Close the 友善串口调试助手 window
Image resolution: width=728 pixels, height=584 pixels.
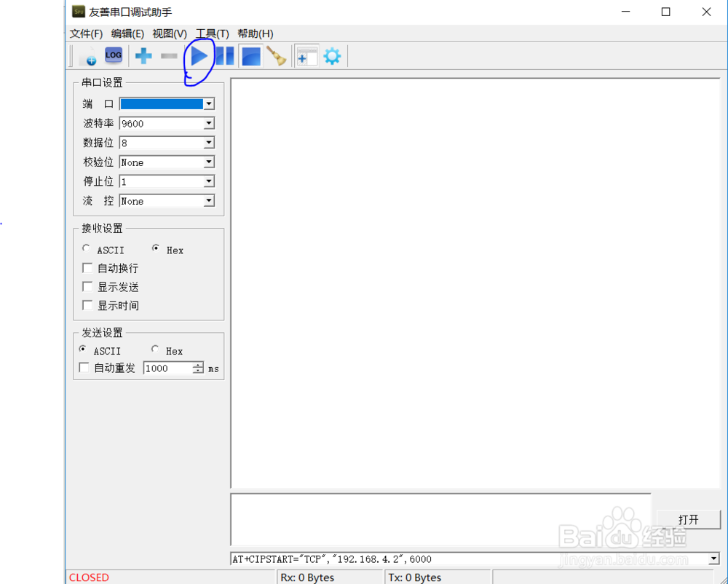(x=706, y=12)
